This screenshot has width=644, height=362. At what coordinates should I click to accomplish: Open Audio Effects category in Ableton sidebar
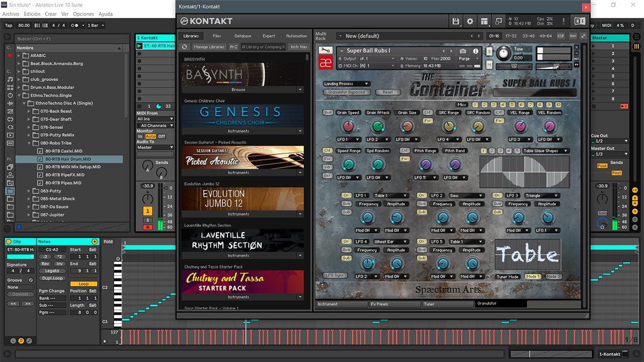pyautogui.click(x=10, y=104)
